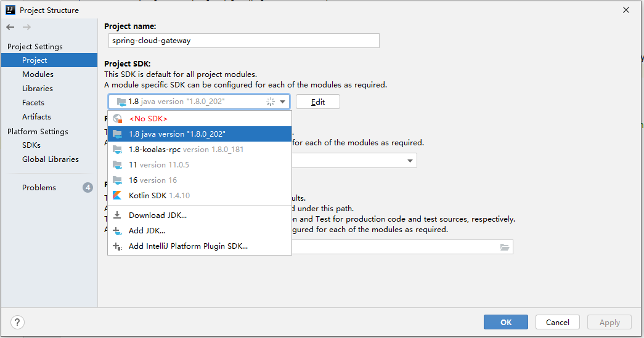Choose SDK 11 version 11.0.5

coord(200,165)
